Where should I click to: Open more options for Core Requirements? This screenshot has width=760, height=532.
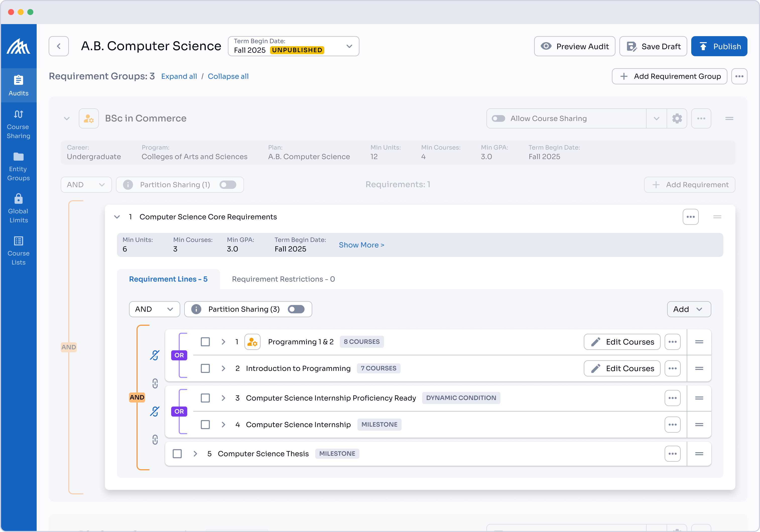click(690, 217)
